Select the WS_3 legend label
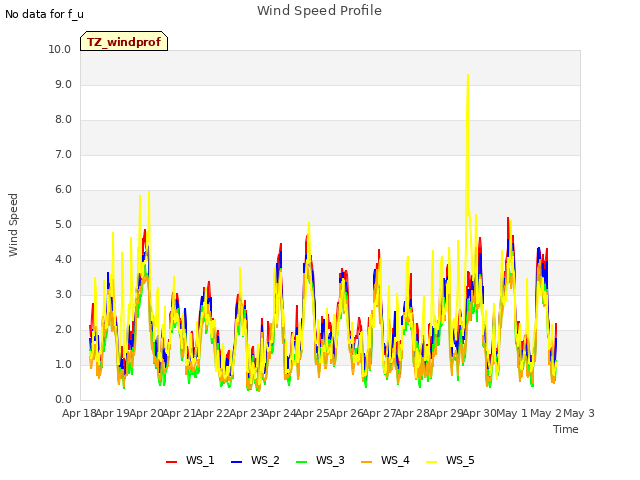Image resolution: width=640 pixels, height=480 pixels. point(330,460)
